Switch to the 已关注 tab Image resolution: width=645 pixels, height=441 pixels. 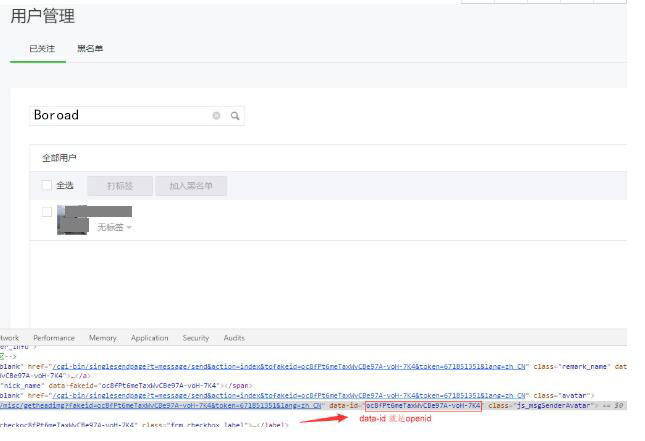click(42, 49)
